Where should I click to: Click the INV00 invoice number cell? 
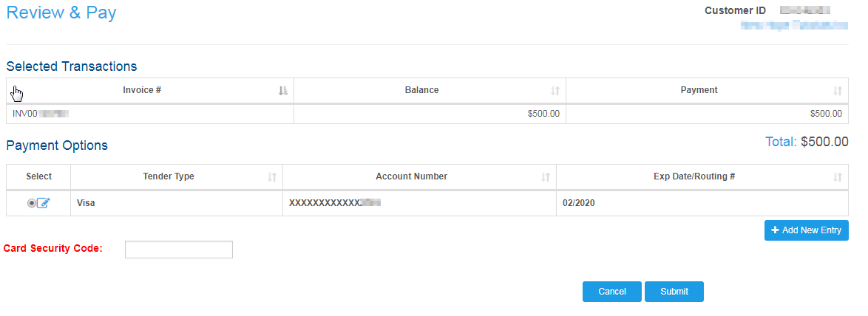[x=41, y=114]
